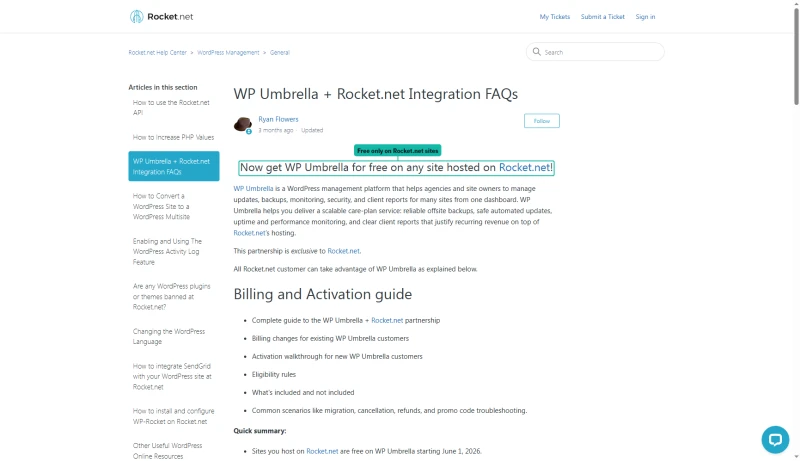Open 'How to use the Rocket.net API' article

171,108
